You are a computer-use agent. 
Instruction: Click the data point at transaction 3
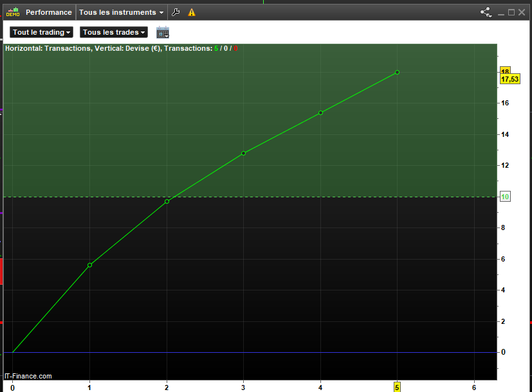pyautogui.click(x=244, y=153)
